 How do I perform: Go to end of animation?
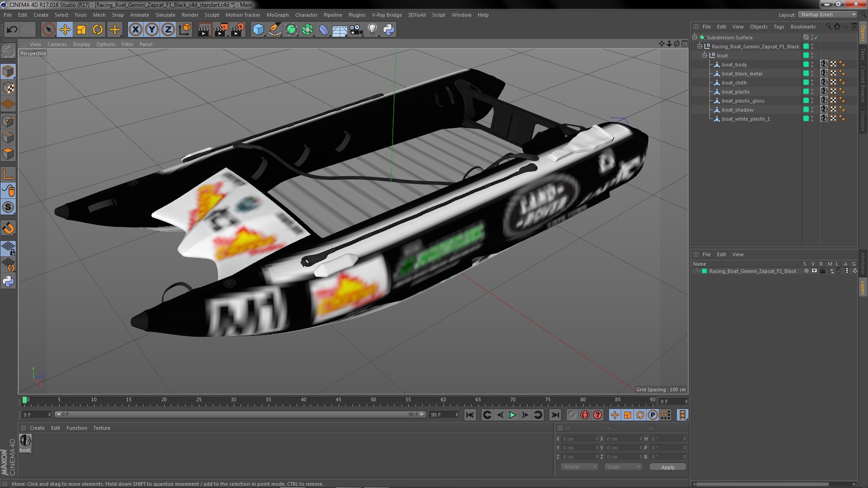tap(555, 415)
